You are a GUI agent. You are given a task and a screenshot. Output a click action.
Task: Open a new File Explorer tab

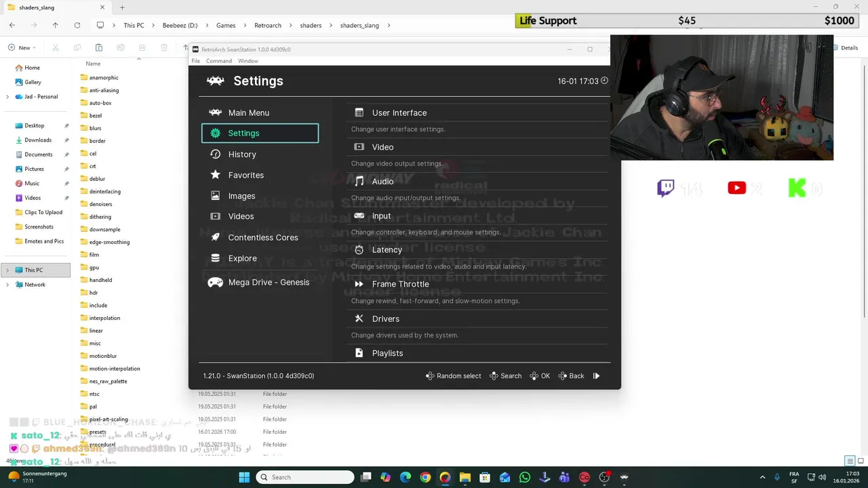(122, 7)
